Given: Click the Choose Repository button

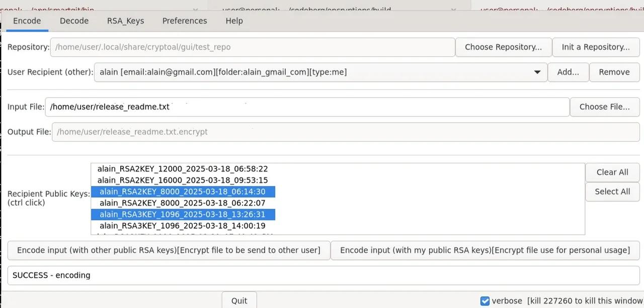Looking at the screenshot, I should point(503,47).
